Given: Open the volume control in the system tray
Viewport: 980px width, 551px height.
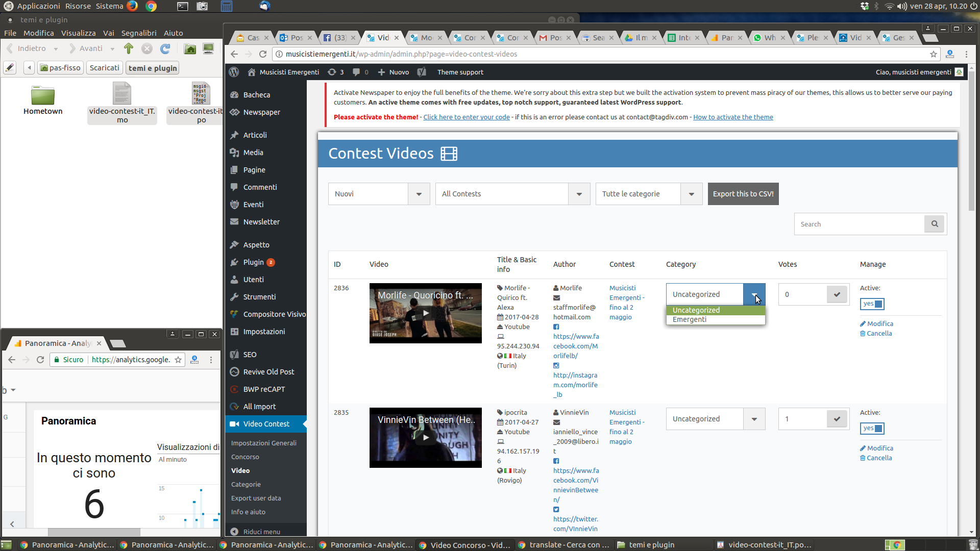Looking at the screenshot, I should tap(902, 6).
